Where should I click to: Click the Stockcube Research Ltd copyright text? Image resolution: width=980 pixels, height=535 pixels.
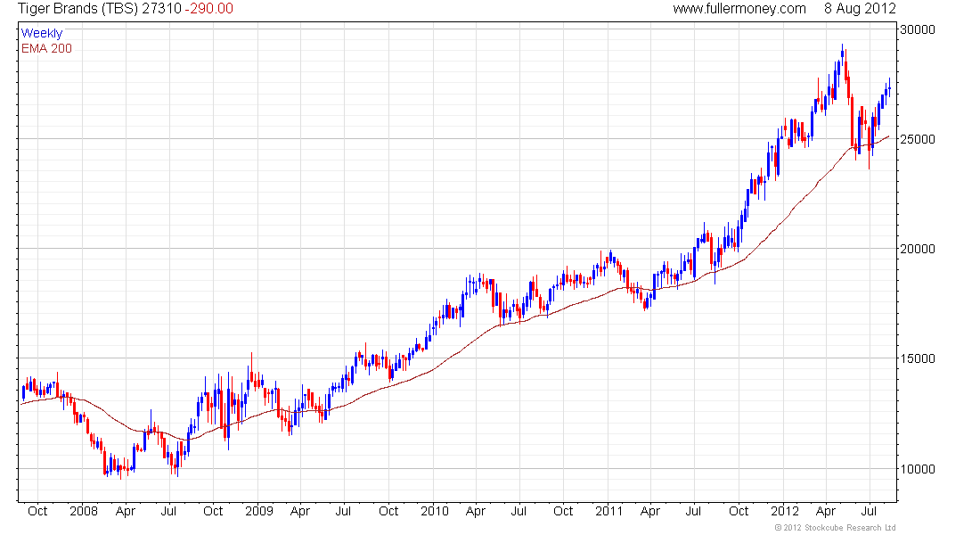[x=835, y=528]
